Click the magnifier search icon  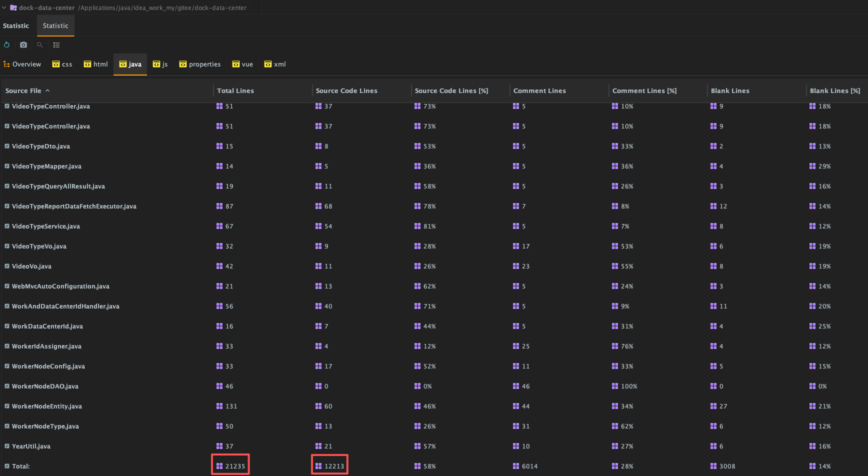pyautogui.click(x=40, y=45)
